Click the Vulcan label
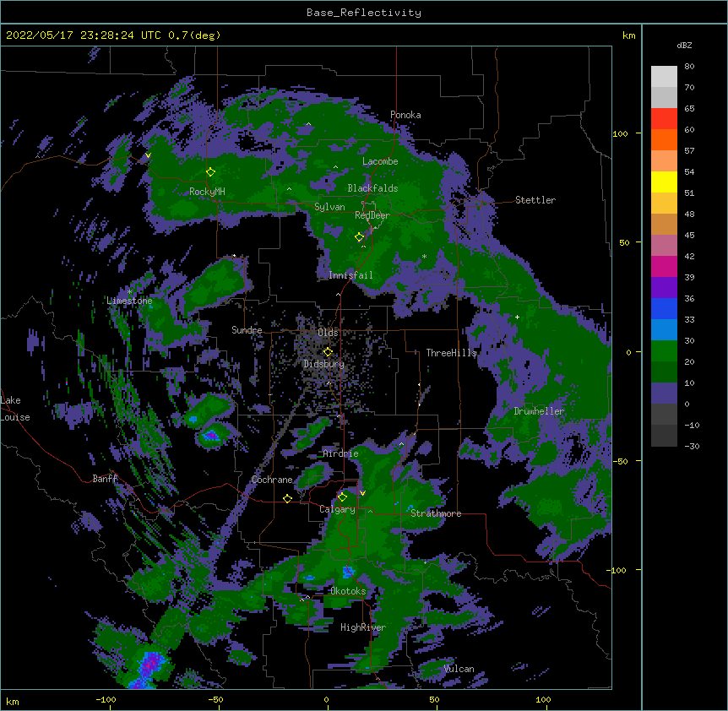The height and width of the screenshot is (711, 728). click(x=459, y=669)
